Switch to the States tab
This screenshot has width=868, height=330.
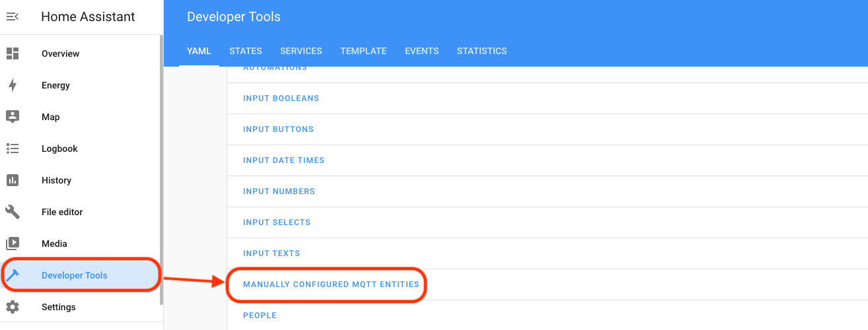[246, 51]
